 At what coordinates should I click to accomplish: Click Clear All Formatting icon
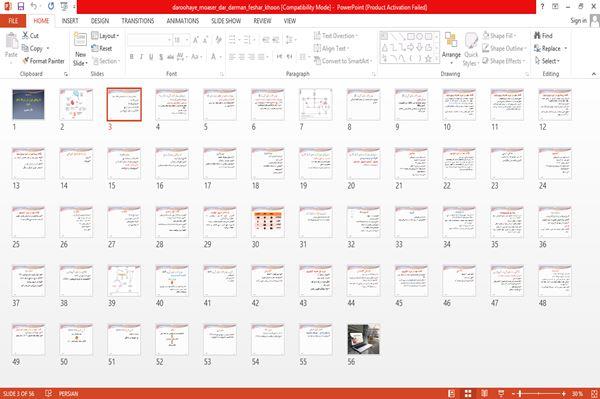[x=219, y=40]
